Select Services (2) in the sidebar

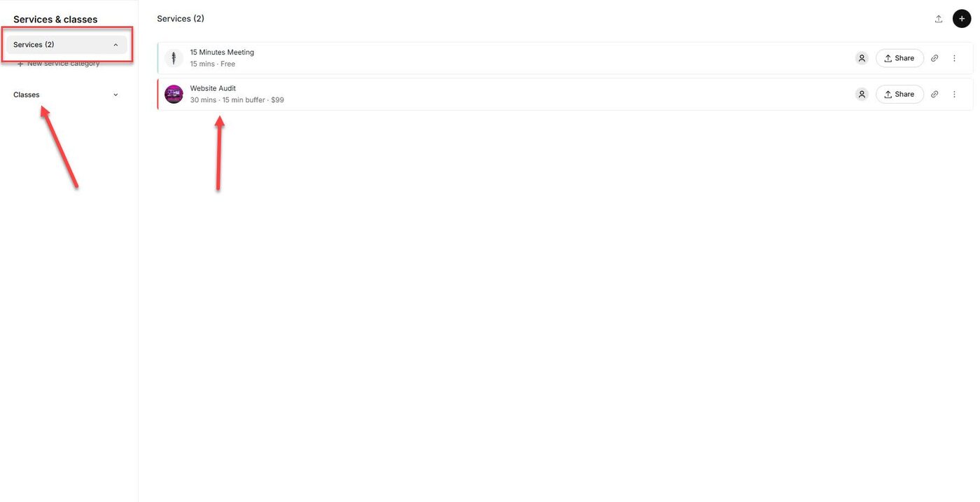point(34,45)
